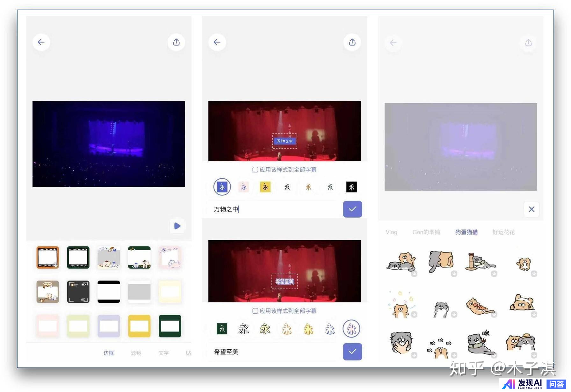Tap the faded back arrow in right panel

pyautogui.click(x=393, y=43)
